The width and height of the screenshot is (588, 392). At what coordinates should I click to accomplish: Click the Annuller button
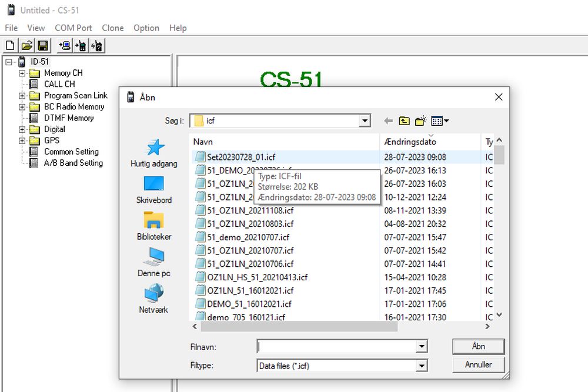(x=479, y=364)
